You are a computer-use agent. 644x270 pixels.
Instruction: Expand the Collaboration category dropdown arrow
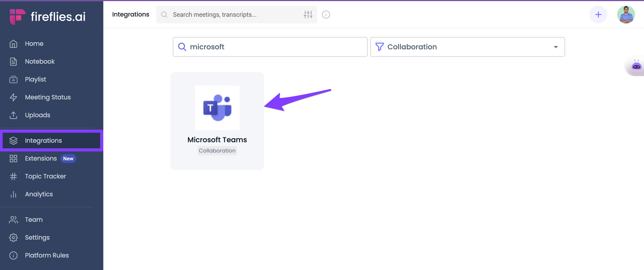point(556,47)
